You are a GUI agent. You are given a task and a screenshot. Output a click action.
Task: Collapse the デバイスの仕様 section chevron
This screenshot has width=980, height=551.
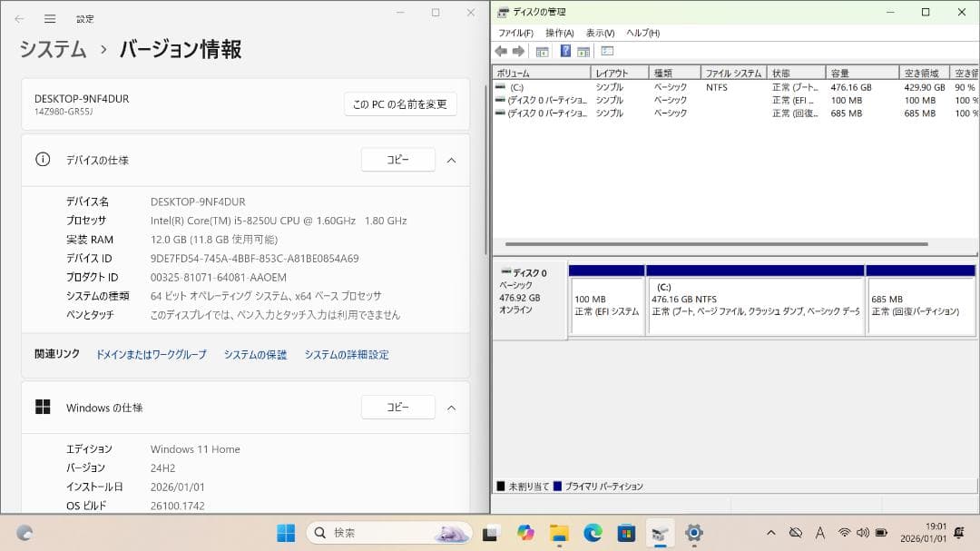[x=451, y=160]
